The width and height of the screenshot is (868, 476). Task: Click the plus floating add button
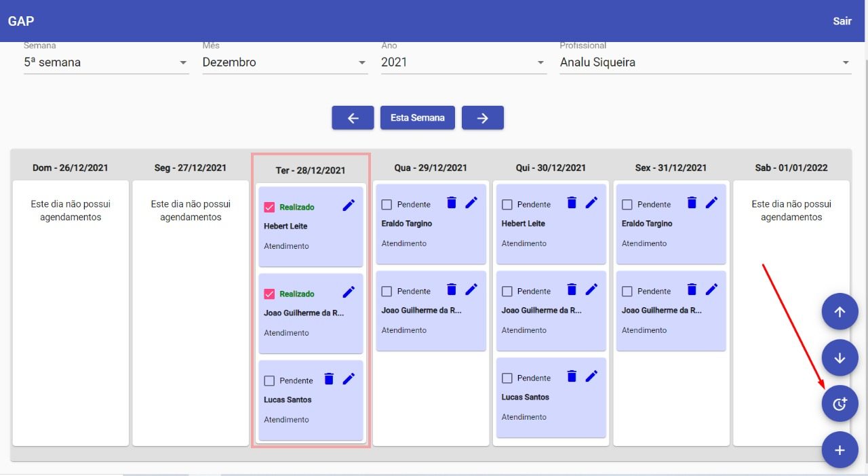840,450
